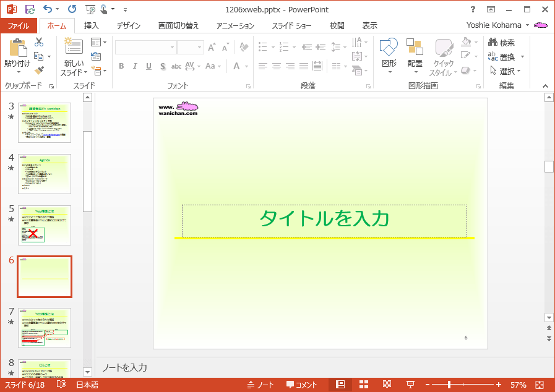The image size is (555, 392).
Task: Click the Cut scissors icon
Action: coord(39,43)
